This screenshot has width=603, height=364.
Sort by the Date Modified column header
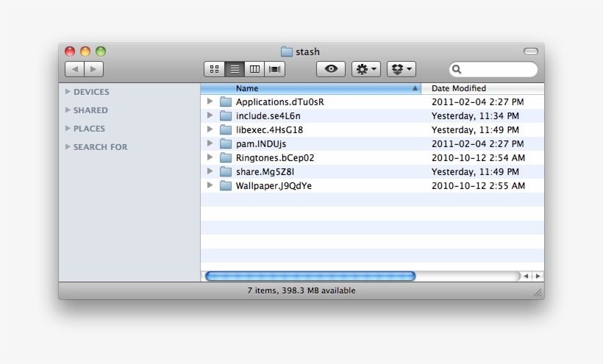click(x=482, y=88)
